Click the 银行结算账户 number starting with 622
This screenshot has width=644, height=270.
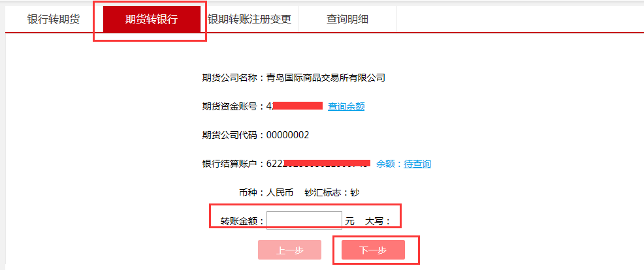coord(318,164)
